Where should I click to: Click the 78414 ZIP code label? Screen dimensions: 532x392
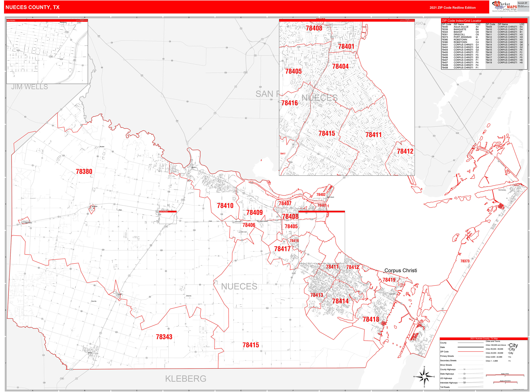pos(341,301)
